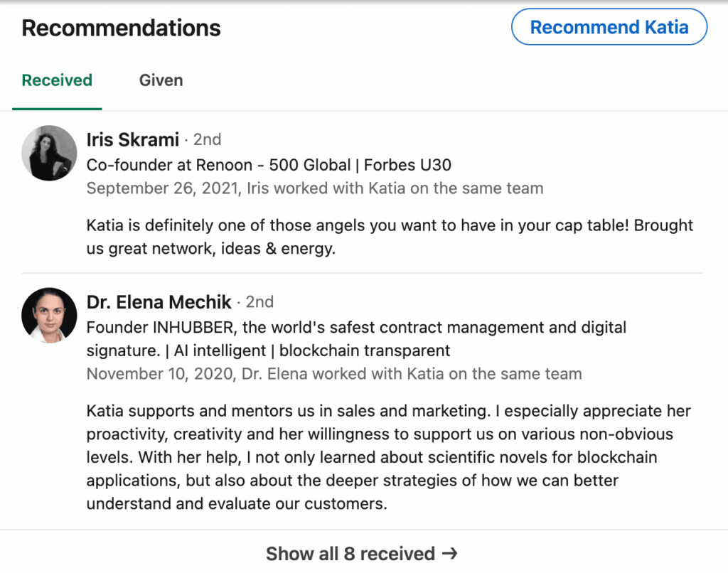Image resolution: width=728 pixels, height=573 pixels.
Task: Open Iris Skrami's profile photo
Action: pos(49,153)
